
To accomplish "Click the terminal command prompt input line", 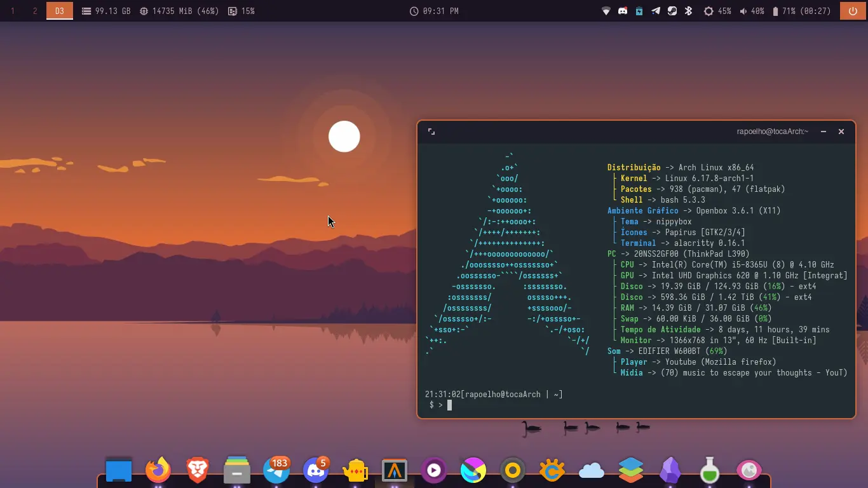I will coord(449,405).
